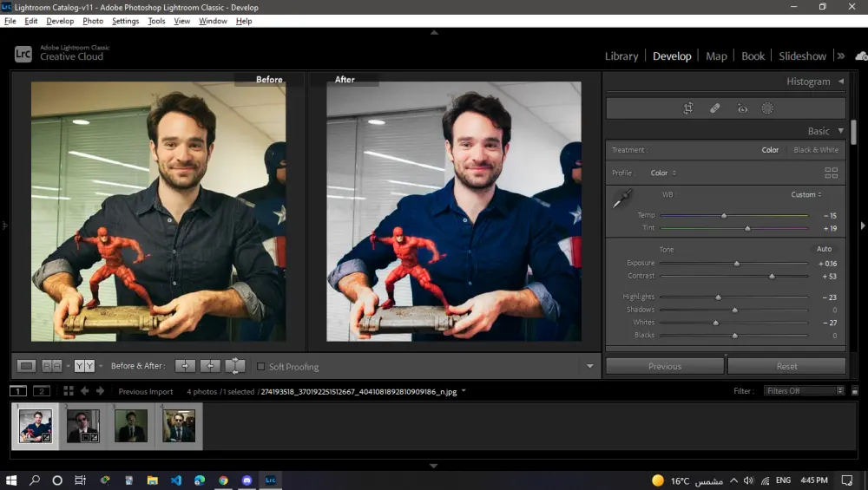Image resolution: width=868 pixels, height=490 pixels.
Task: Pick the White Balance Selector eyedropper
Action: [x=622, y=199]
